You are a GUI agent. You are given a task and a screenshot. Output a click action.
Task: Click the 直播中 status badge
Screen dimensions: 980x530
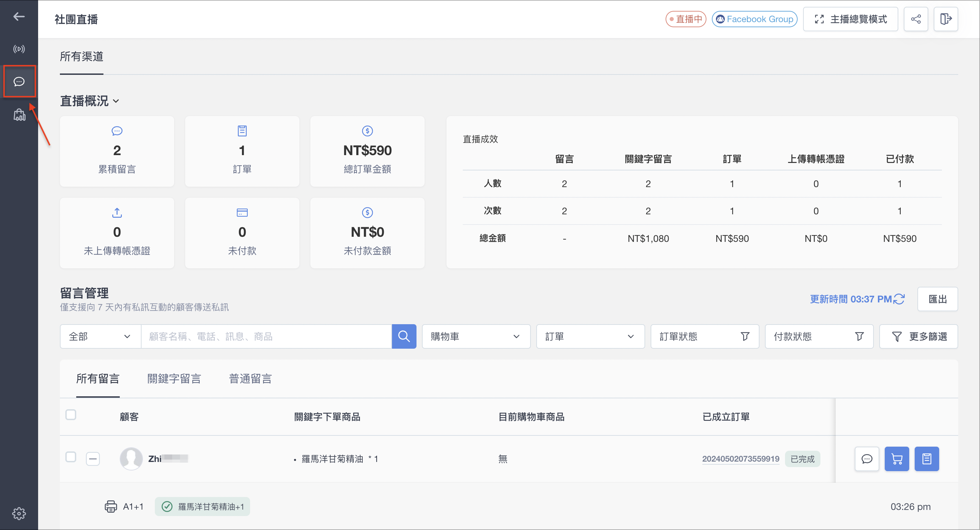click(686, 19)
